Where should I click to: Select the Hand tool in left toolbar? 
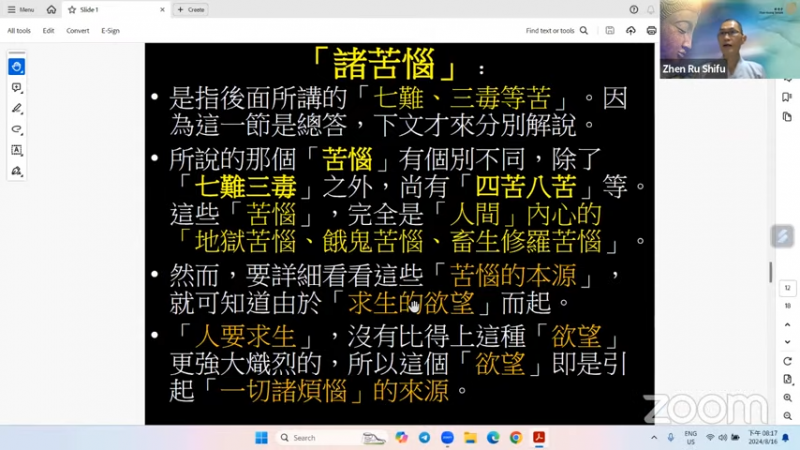[17, 67]
